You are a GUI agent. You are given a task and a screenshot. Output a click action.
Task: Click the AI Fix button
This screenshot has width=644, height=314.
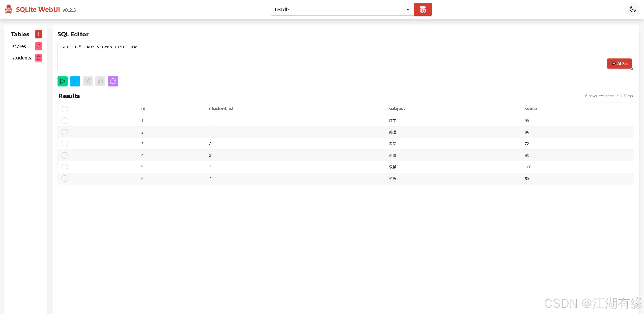[619, 64]
